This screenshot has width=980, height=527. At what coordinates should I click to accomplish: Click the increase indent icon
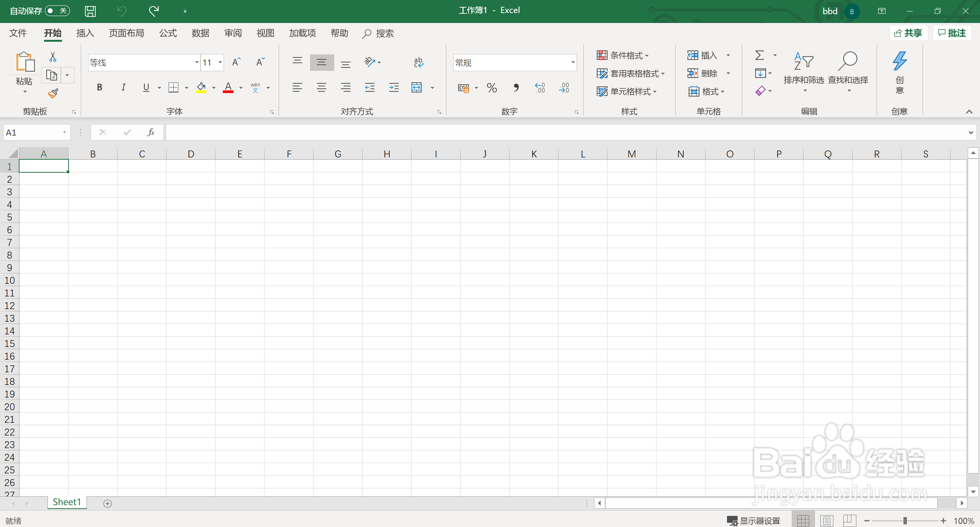pos(394,87)
